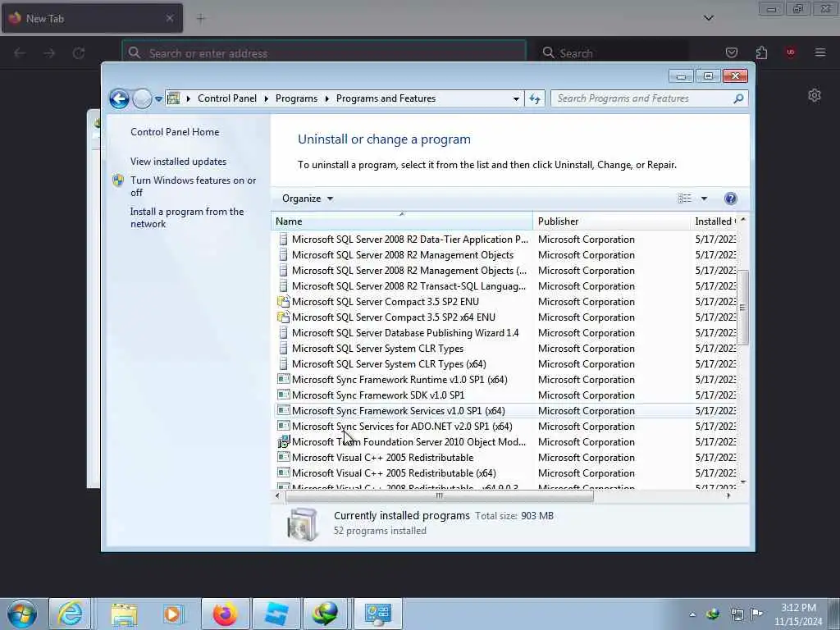
Task: Select Microsoft Visual C++ 2005 Redistributable (x64)
Action: point(394,473)
